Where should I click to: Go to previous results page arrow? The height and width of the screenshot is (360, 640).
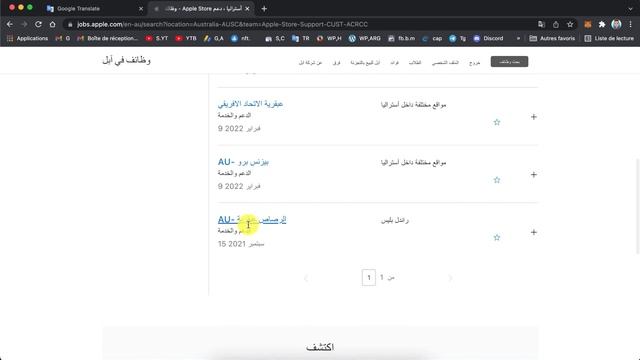click(306, 278)
